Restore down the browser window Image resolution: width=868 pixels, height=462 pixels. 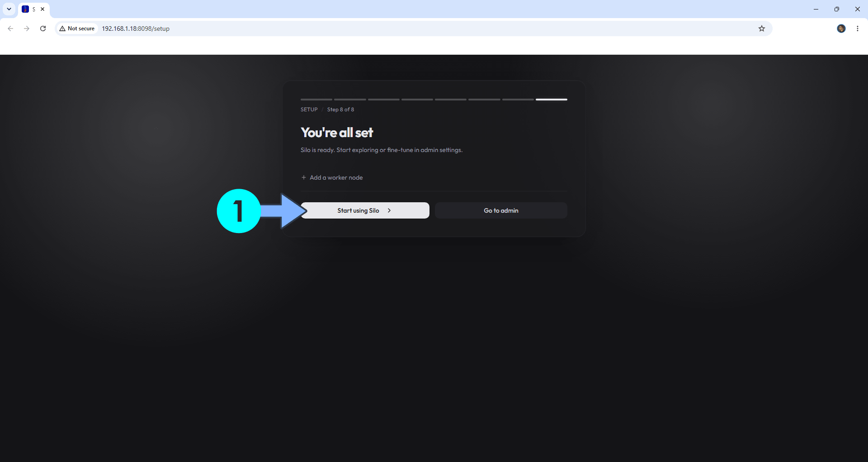pos(837,9)
